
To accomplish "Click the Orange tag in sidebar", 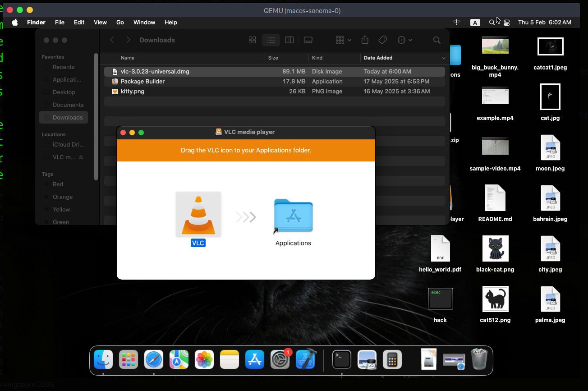I will (x=63, y=197).
